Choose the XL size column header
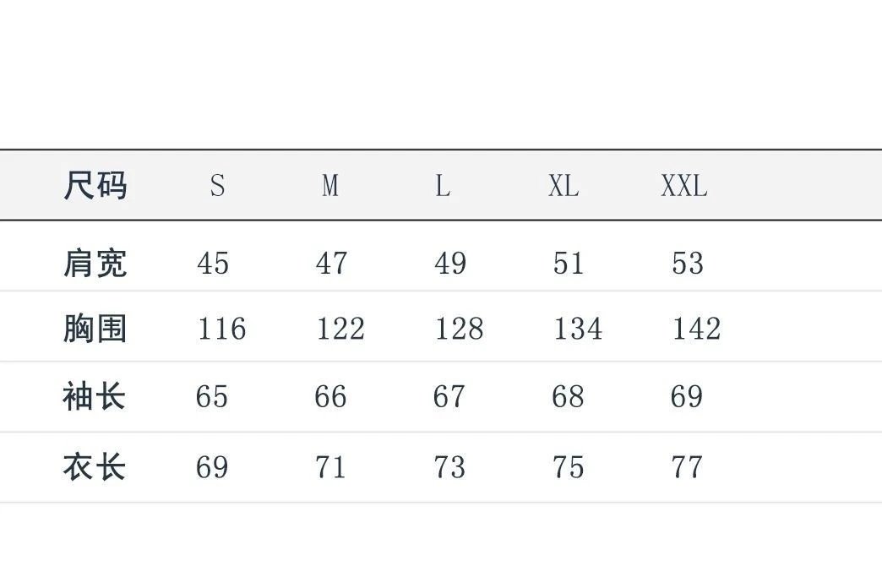Image resolution: width=882 pixels, height=588 pixels. point(563,185)
